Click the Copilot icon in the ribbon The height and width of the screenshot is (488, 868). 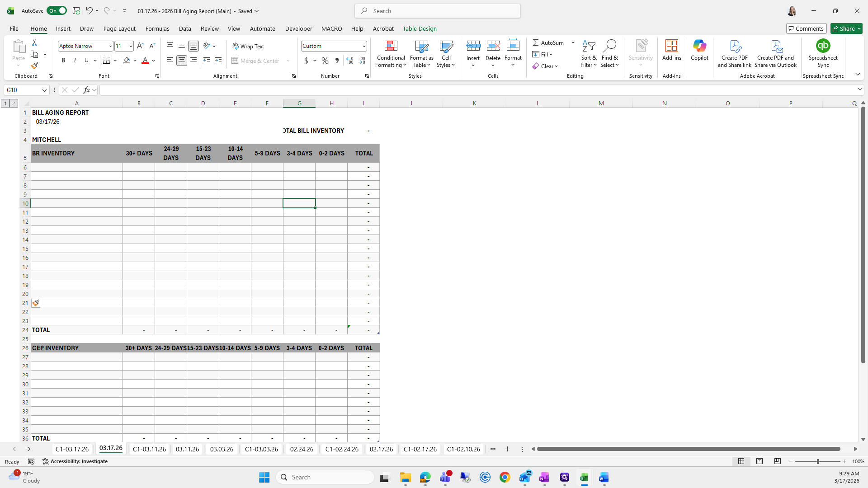click(x=699, y=46)
